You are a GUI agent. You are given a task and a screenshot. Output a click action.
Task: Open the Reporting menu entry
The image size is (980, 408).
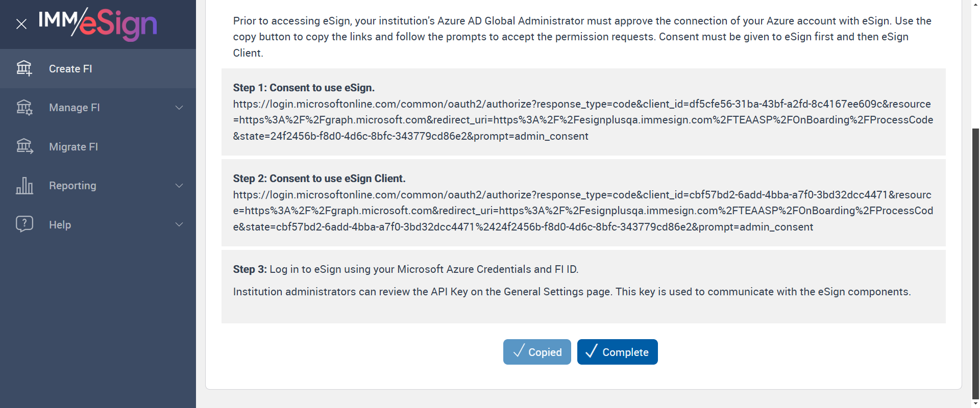pyautogui.click(x=72, y=186)
